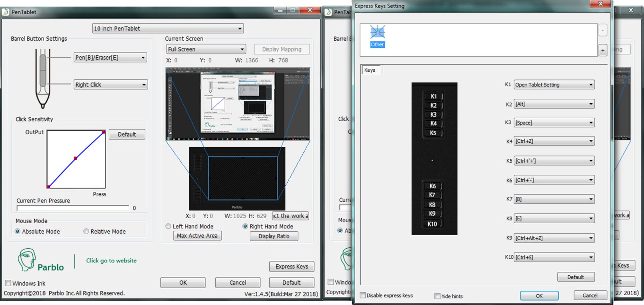Click the minus button to remove application
Screen dimensions: 644x305
click(x=602, y=30)
